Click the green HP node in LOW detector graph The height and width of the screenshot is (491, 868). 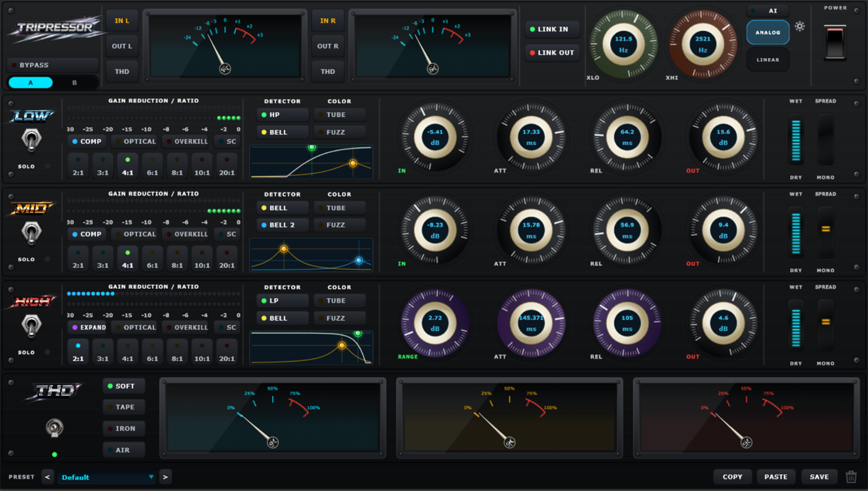(312, 148)
